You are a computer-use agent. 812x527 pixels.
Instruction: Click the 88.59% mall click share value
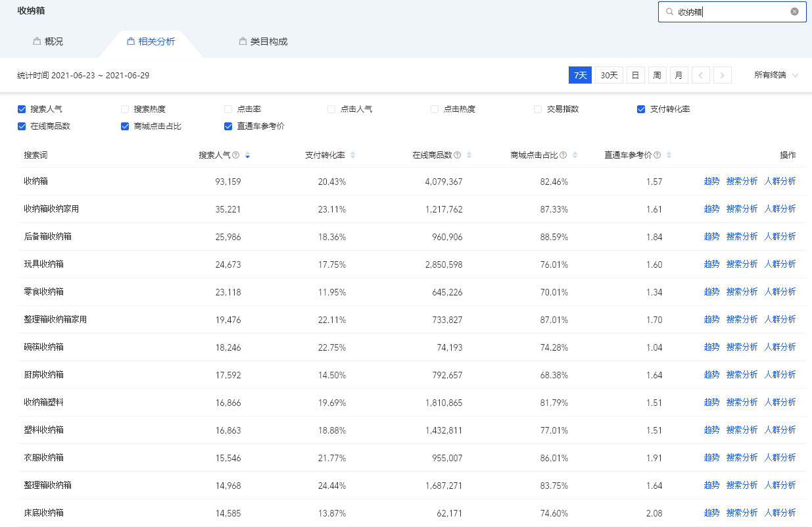pos(554,237)
